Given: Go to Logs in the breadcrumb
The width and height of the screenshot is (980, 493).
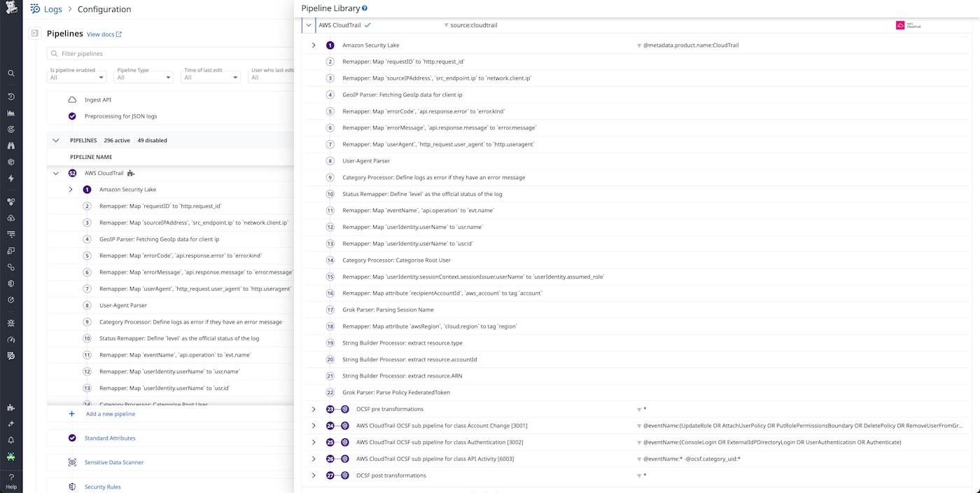Looking at the screenshot, I should (53, 9).
